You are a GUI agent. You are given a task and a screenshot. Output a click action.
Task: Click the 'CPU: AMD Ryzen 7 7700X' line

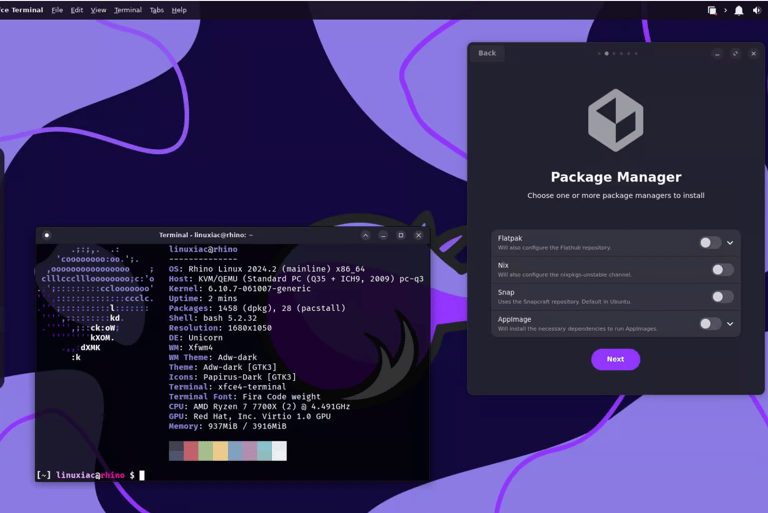pyautogui.click(x=259, y=406)
